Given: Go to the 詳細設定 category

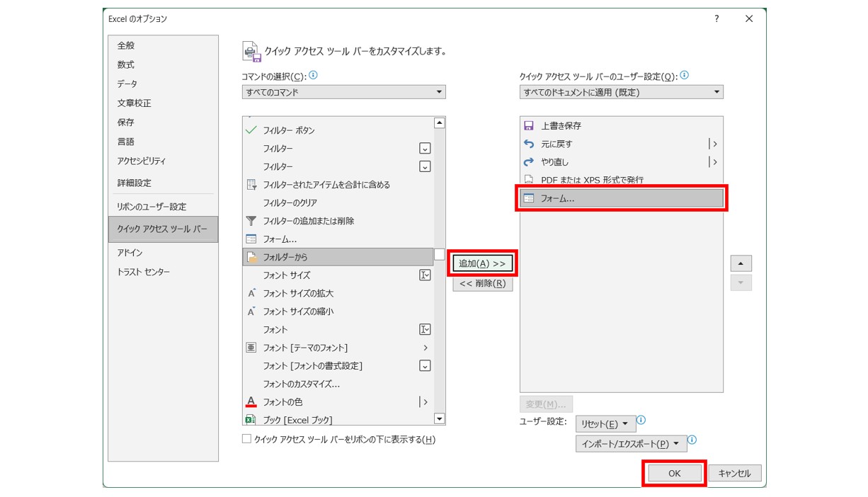Looking at the screenshot, I should [163, 183].
